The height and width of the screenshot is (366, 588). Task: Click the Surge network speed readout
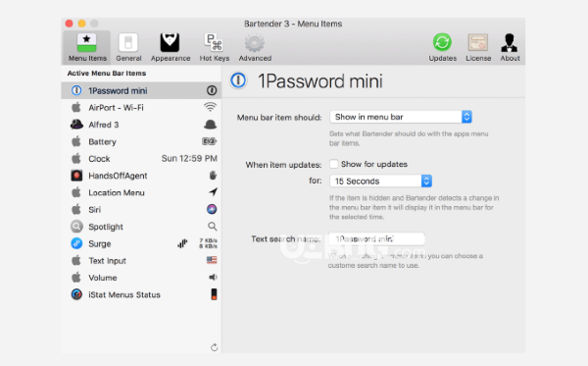209,243
